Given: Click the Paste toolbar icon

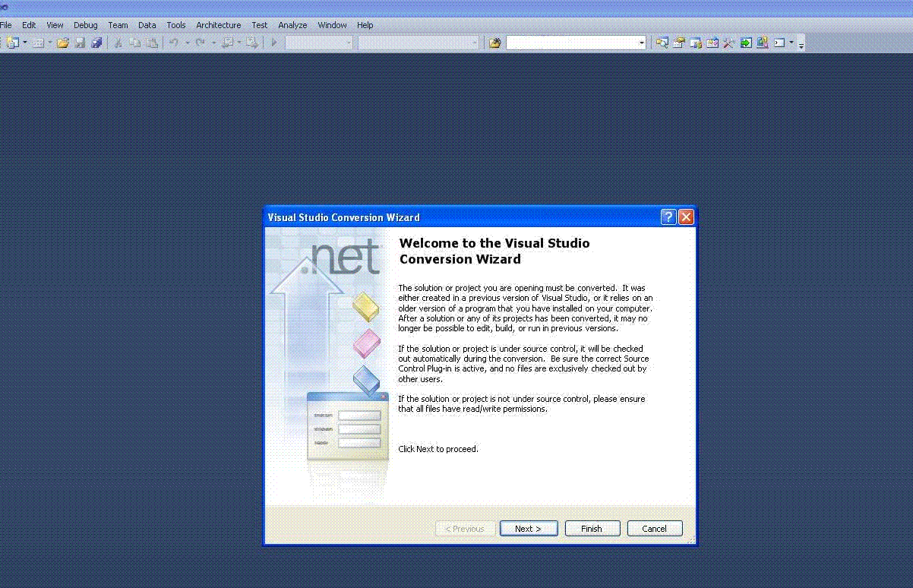Looking at the screenshot, I should pos(152,43).
